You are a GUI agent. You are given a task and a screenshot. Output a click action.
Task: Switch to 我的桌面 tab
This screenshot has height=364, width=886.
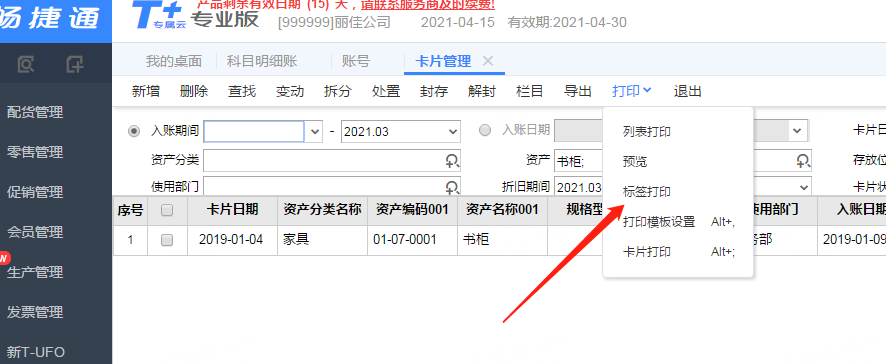click(173, 61)
